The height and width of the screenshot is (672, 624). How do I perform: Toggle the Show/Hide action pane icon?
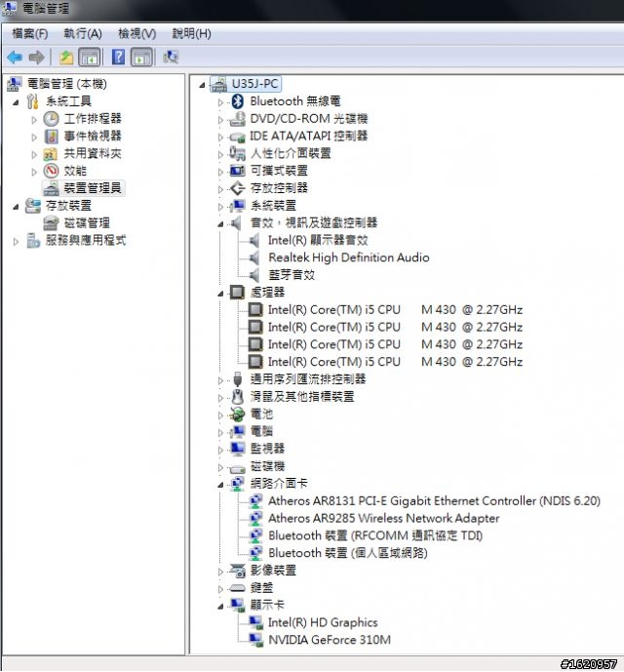(141, 57)
